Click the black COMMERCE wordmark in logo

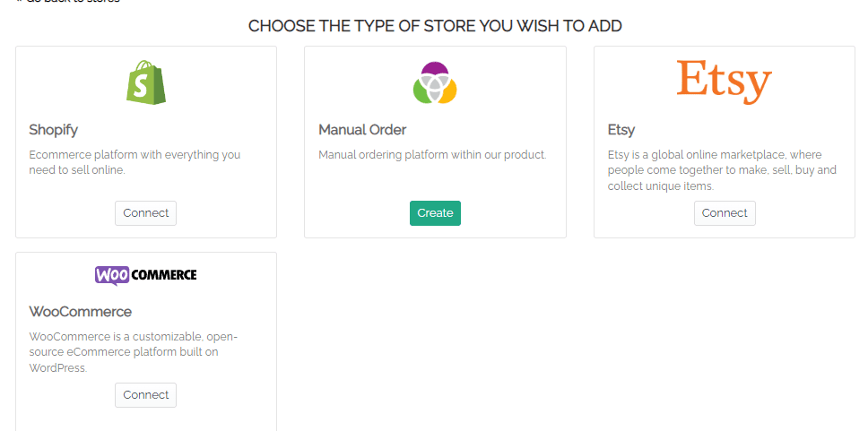pyautogui.click(x=164, y=274)
